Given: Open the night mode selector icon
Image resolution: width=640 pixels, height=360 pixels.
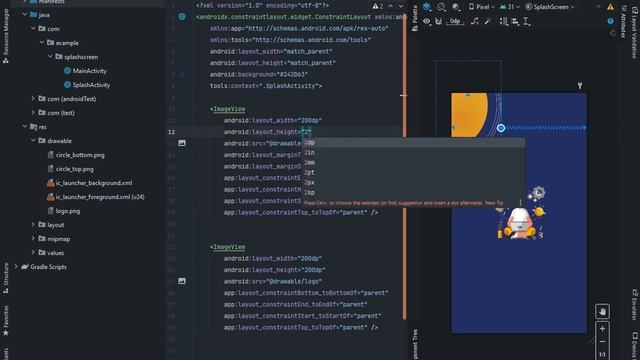Looking at the screenshot, I should coord(456,7).
